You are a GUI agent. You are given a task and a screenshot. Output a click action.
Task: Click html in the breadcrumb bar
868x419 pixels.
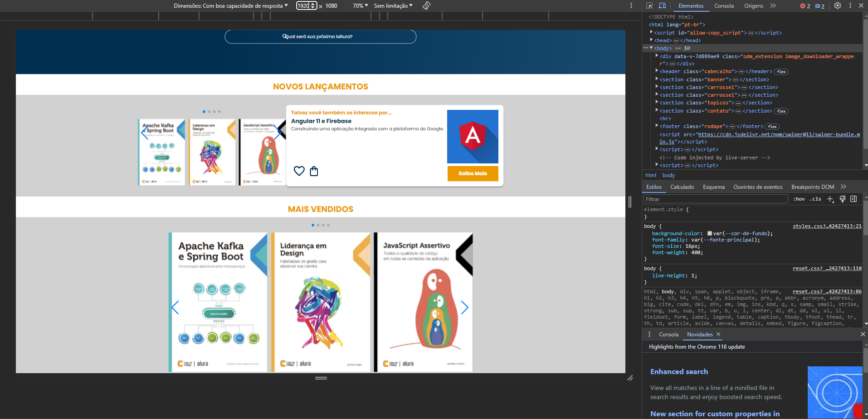click(x=651, y=175)
